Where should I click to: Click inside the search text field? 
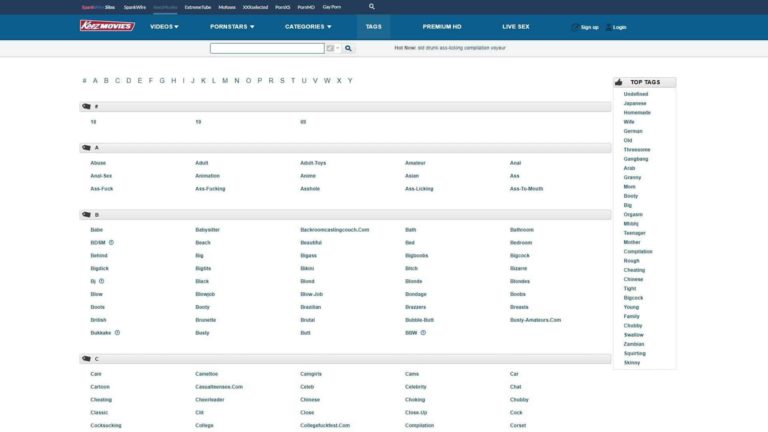click(x=266, y=48)
